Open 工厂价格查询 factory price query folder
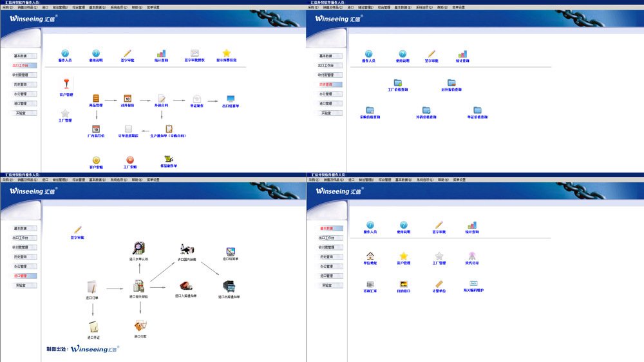 [398, 83]
